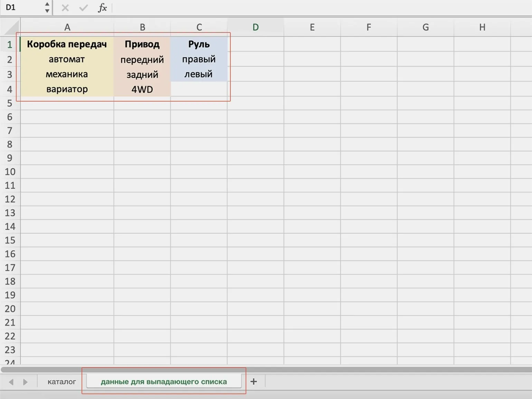This screenshot has height=399, width=532.
Task: Select the Коробка передач header cell
Action: coord(67,44)
